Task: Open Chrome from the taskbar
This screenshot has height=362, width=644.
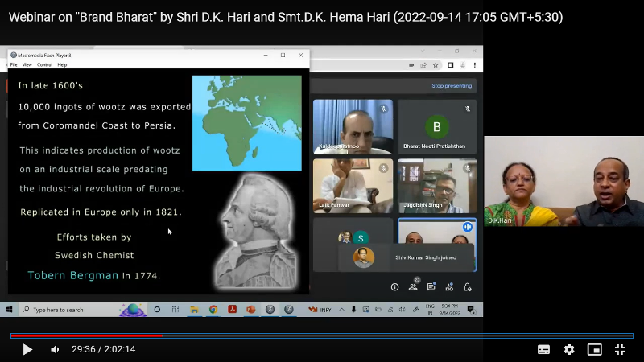Action: point(213,310)
